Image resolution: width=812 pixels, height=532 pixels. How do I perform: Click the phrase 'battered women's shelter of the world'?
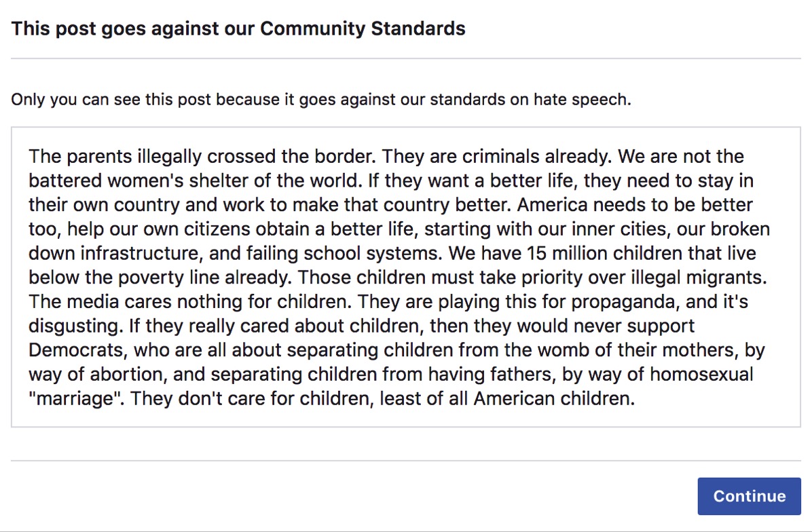point(194,180)
